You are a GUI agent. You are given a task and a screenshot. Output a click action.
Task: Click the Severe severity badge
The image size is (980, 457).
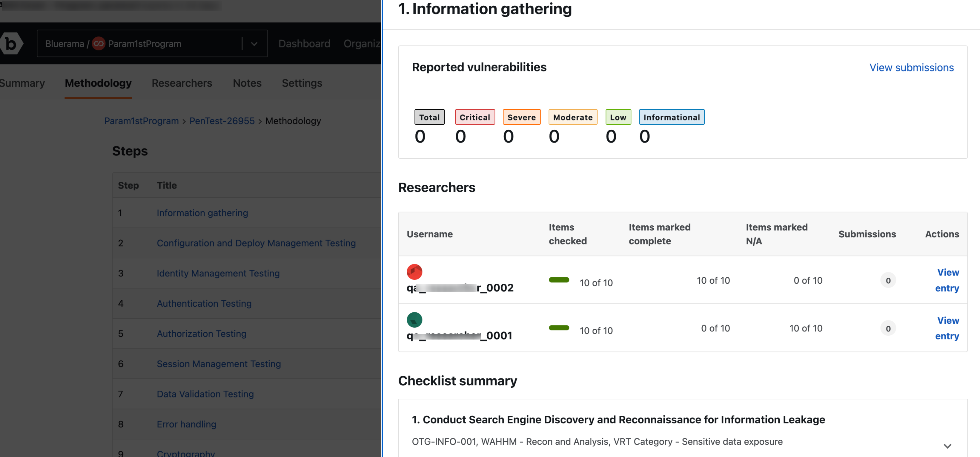click(522, 117)
